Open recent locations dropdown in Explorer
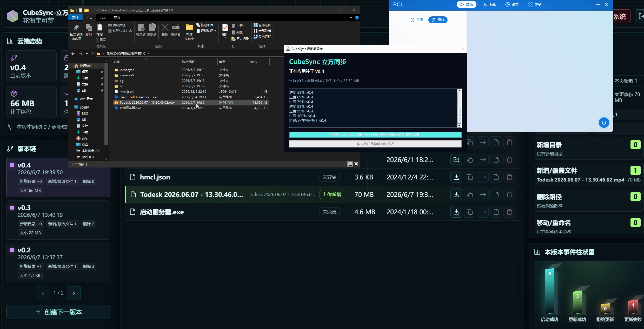The height and width of the screenshot is (329, 644). pyautogui.click(x=87, y=54)
